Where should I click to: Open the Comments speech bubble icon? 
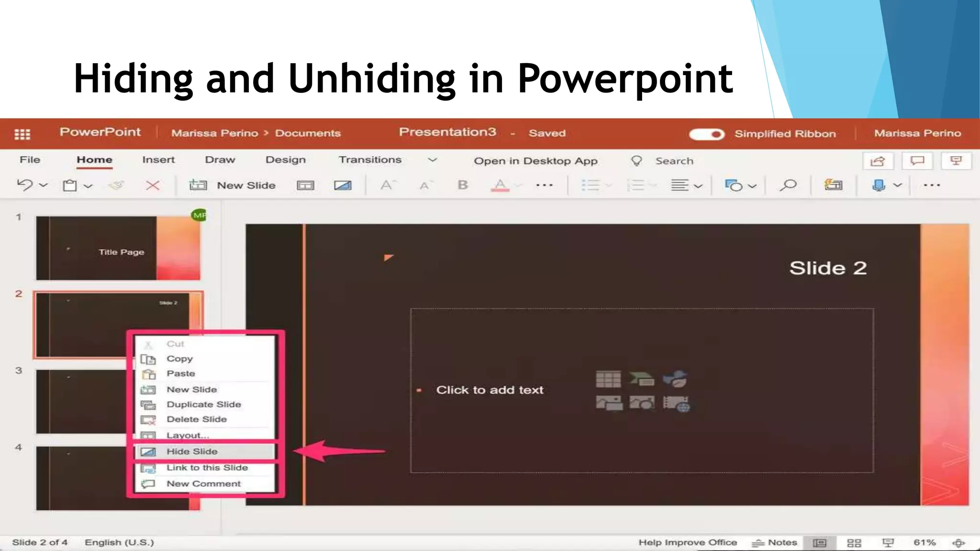pos(917,161)
